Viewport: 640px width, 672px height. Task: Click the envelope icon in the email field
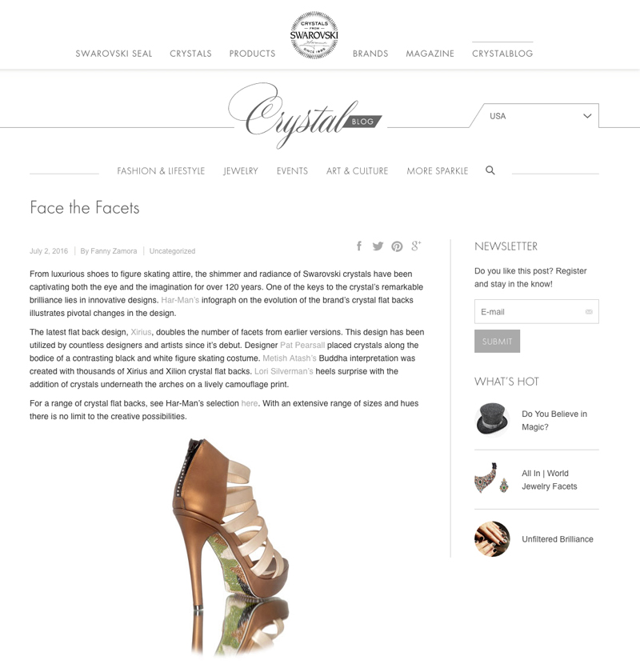[x=589, y=312]
